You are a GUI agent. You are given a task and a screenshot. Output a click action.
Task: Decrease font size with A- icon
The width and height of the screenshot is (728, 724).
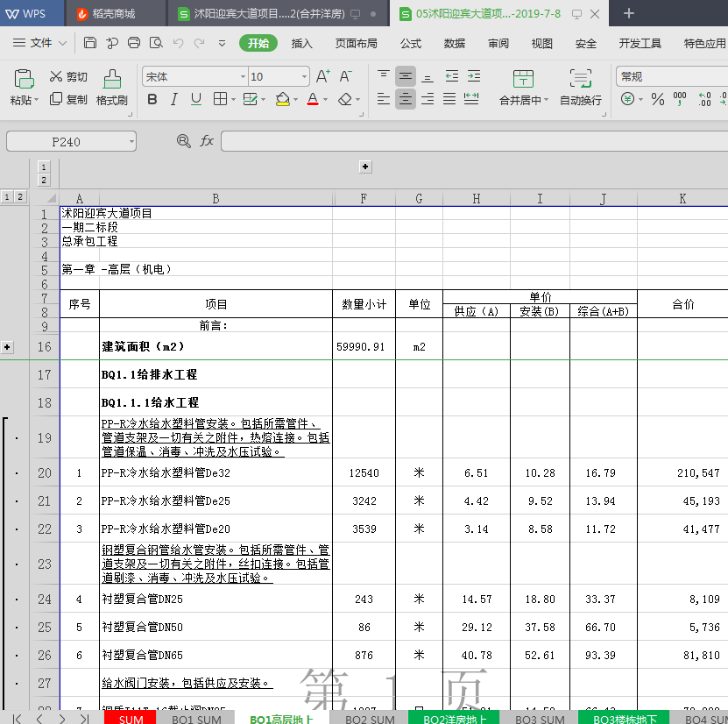point(345,76)
